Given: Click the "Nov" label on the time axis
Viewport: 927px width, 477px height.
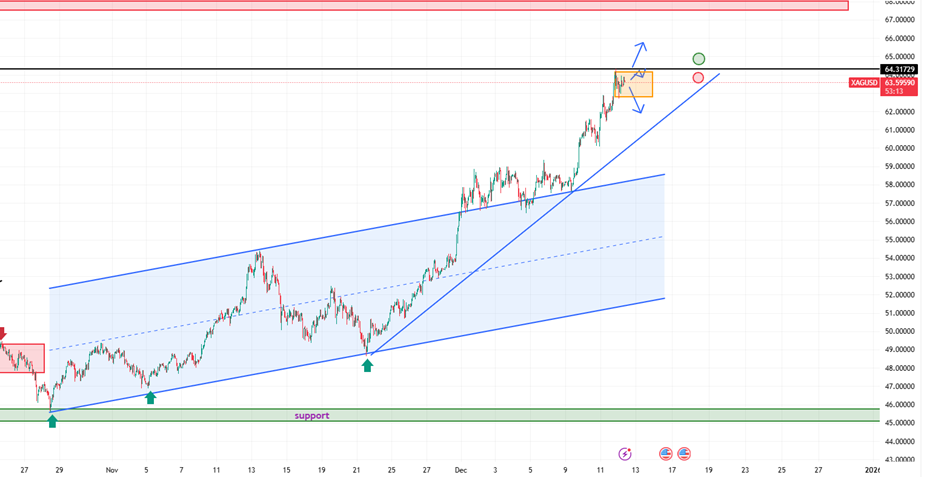Looking at the screenshot, I should tap(111, 468).
